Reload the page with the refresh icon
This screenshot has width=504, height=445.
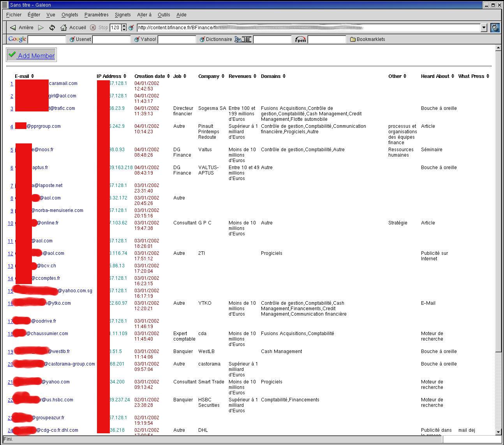[x=52, y=28]
